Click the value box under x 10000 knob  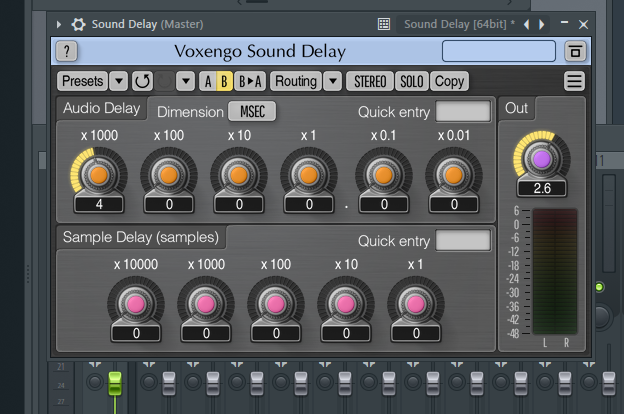pos(136,333)
